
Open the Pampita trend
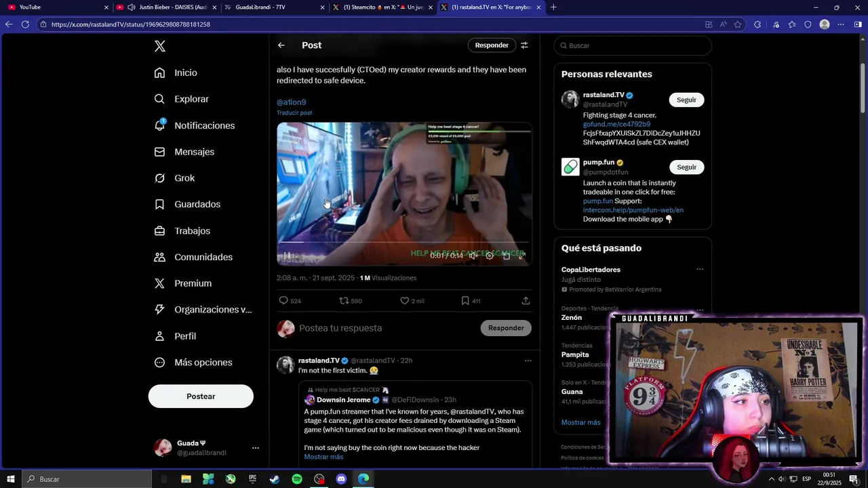tap(575, 354)
